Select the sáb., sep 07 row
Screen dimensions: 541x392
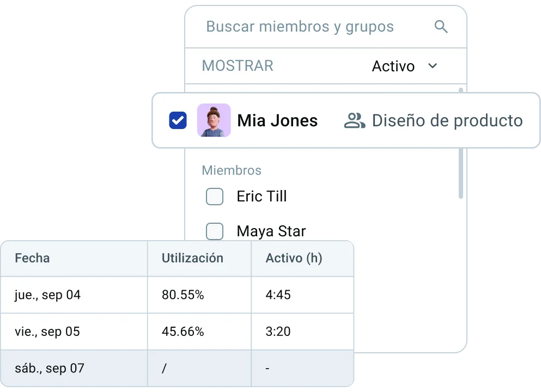tap(178, 368)
